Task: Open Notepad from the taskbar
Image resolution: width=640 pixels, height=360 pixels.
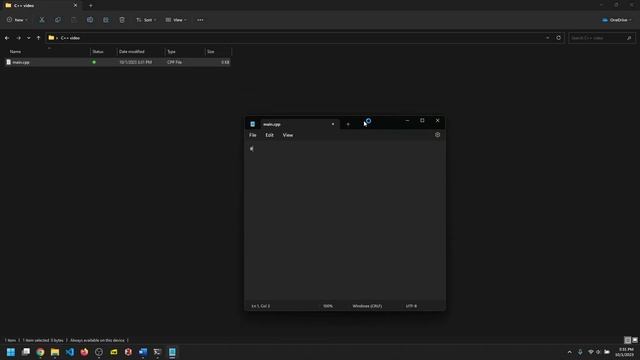Action: (x=172, y=352)
